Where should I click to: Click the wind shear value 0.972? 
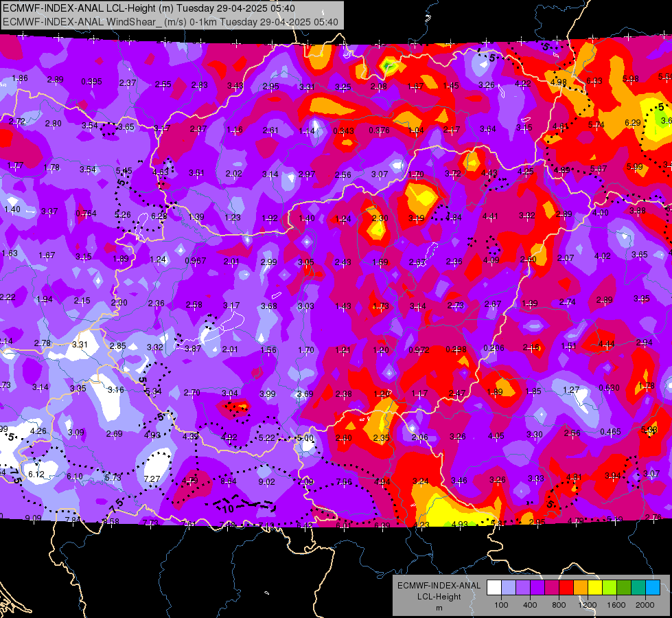[419, 350]
